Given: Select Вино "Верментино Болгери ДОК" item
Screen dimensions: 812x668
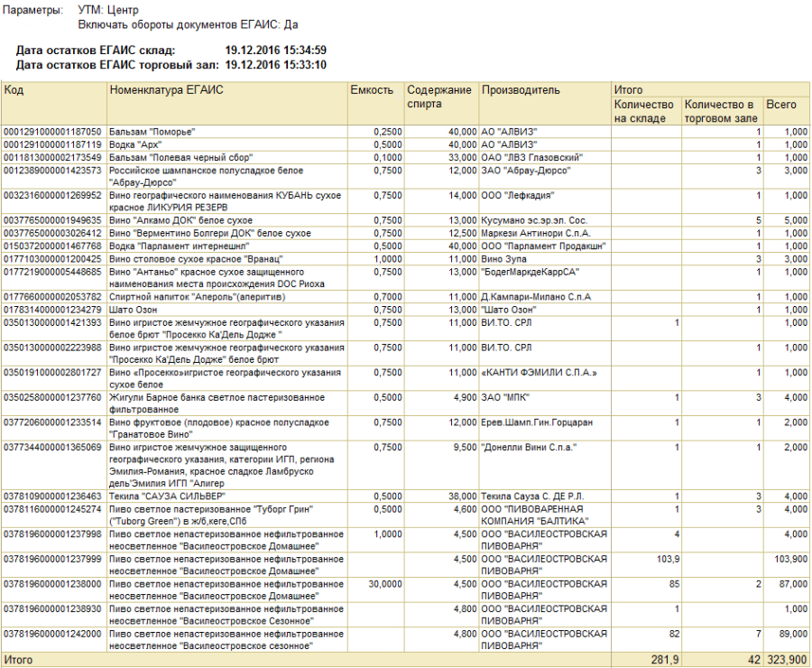Looking at the screenshot, I should pos(210,233).
